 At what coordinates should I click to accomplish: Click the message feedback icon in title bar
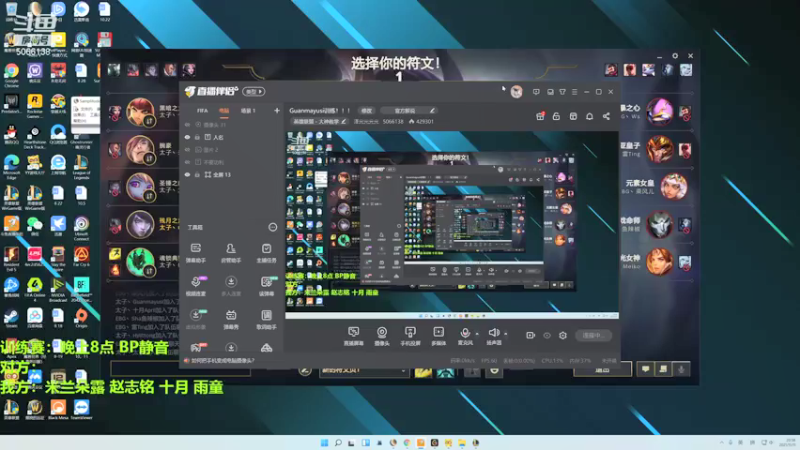[536, 92]
